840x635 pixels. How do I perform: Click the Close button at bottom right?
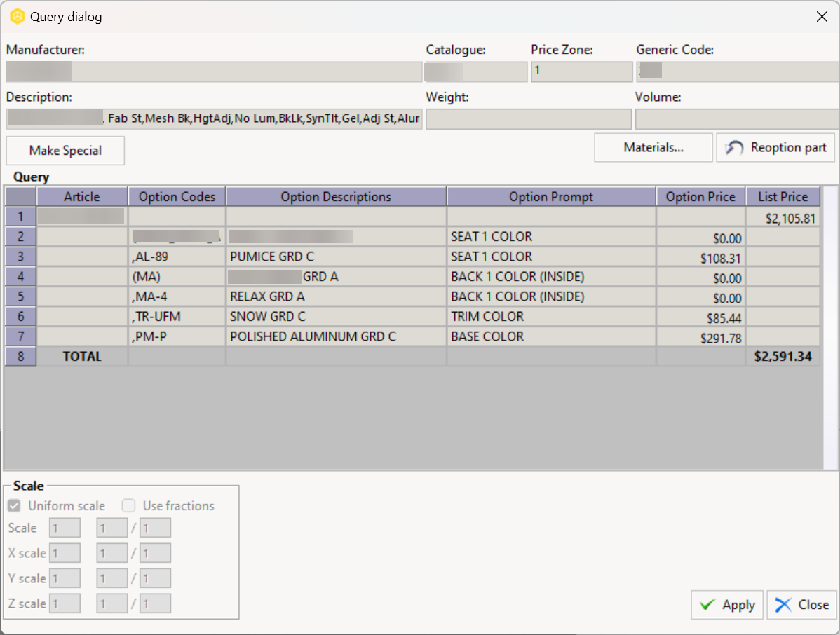click(801, 604)
